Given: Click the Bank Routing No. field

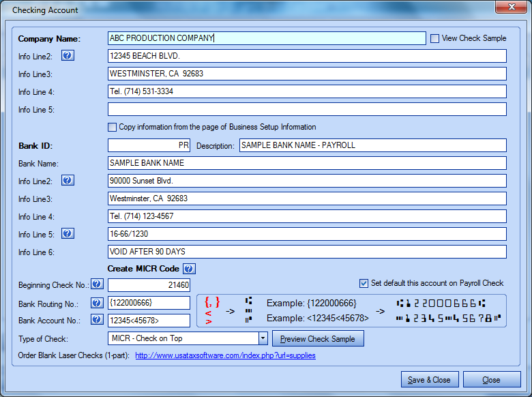Looking at the screenshot, I should [x=149, y=303].
